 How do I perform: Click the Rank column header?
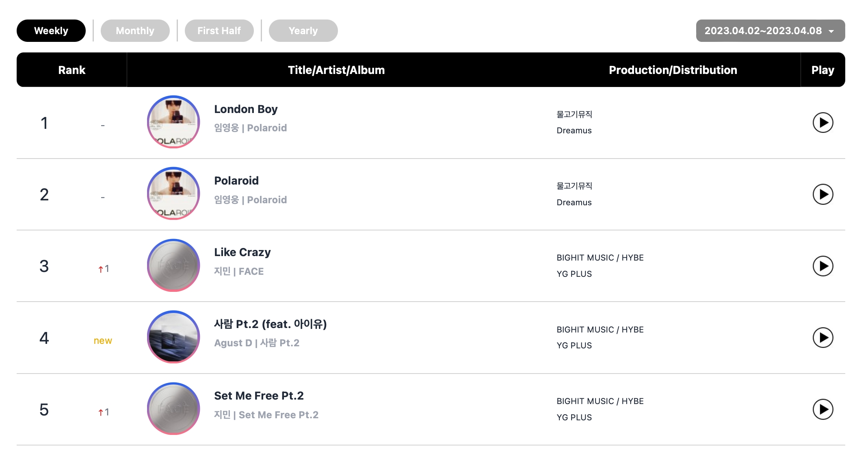click(72, 70)
